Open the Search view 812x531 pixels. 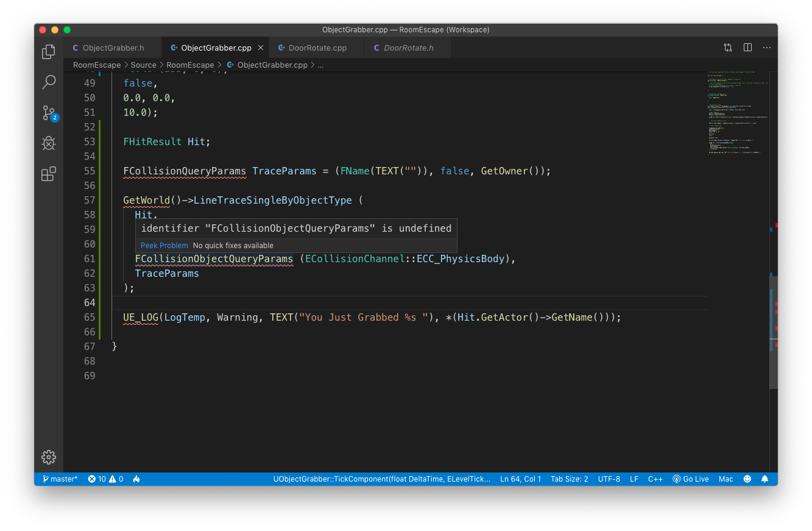(48, 82)
